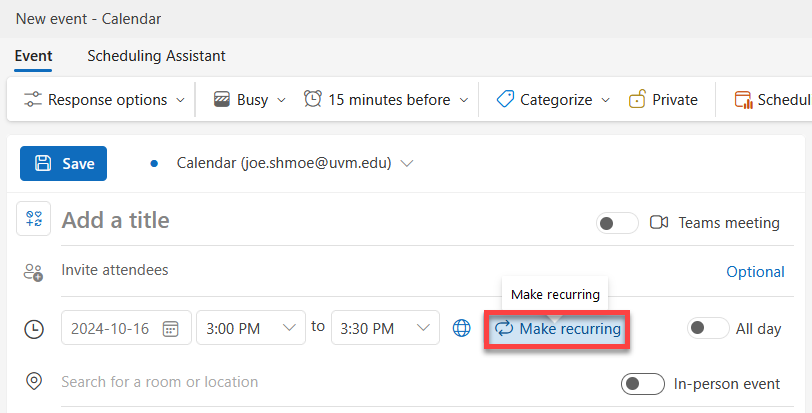Select the Event tab

(33, 56)
